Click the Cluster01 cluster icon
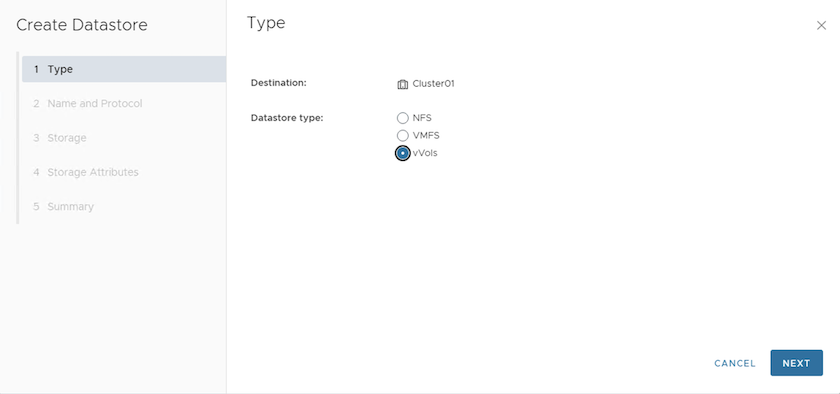Image resolution: width=840 pixels, height=394 pixels. coord(402,84)
